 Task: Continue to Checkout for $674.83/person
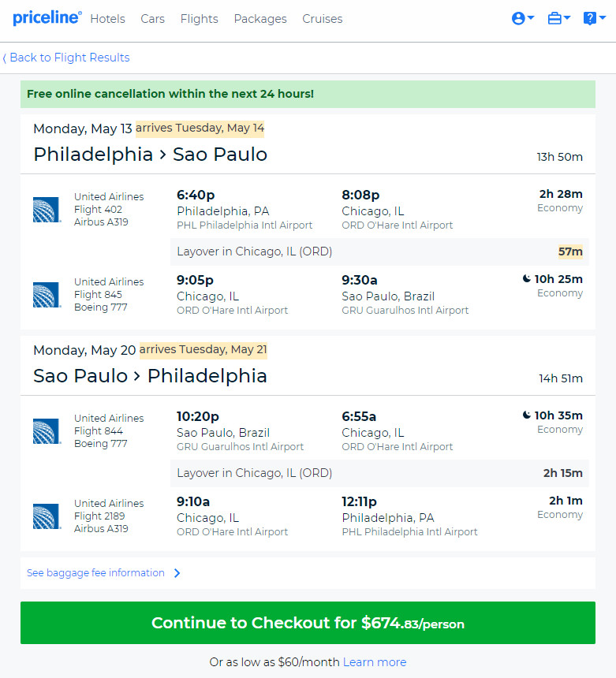tap(308, 623)
